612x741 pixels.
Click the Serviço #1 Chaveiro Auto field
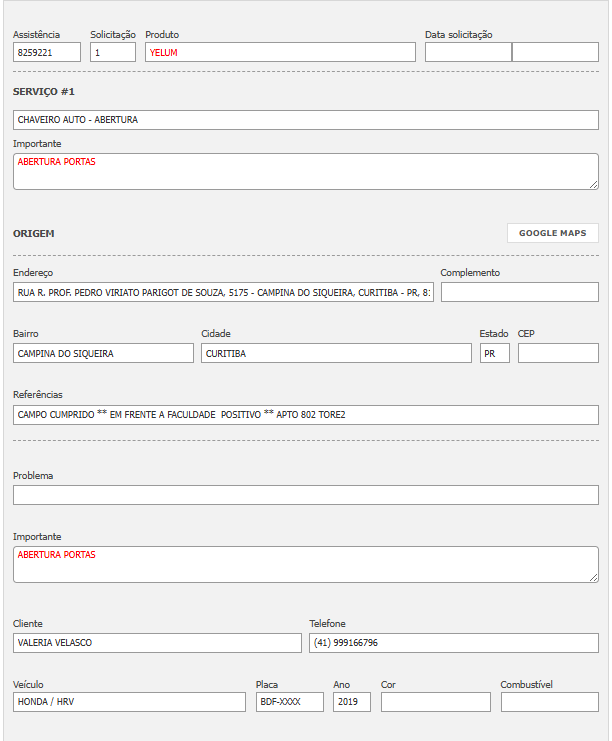point(306,120)
